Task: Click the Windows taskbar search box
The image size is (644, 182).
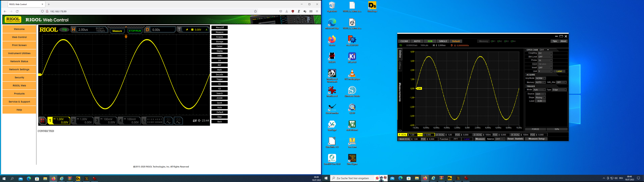Action: (x=359, y=178)
